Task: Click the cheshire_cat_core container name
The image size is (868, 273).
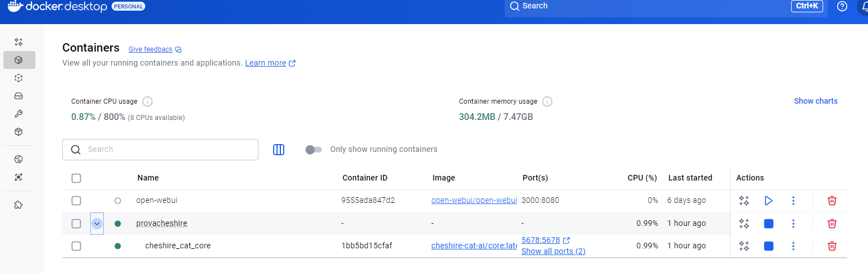Action: [x=178, y=246]
